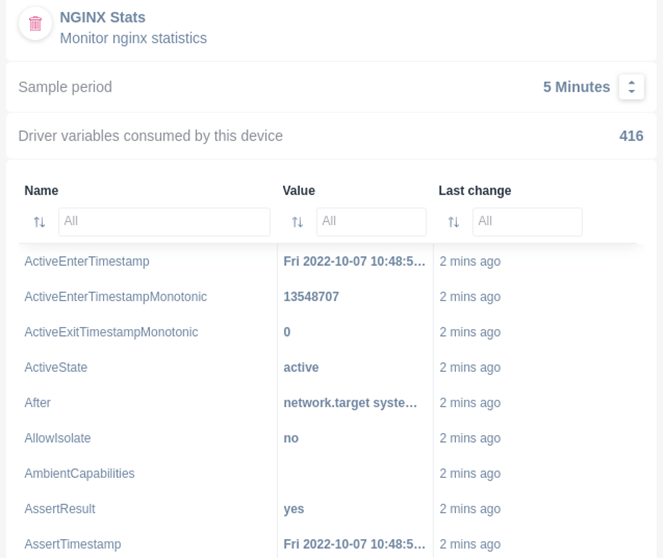Focus the Last change filter input field

click(527, 222)
